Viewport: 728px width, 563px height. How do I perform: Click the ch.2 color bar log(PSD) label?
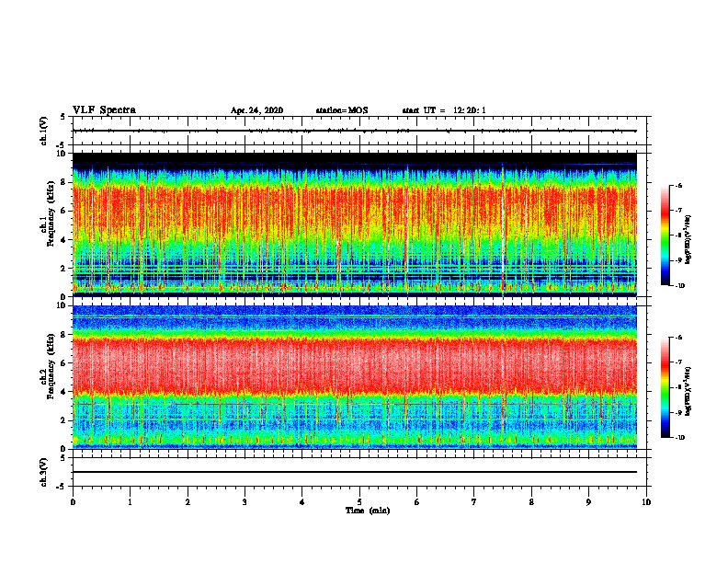click(688, 392)
